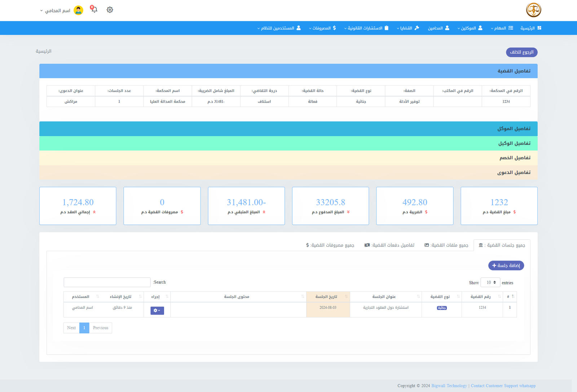Open Contact Customer Support whatsapp link
This screenshot has width=577, height=392.
(503, 386)
